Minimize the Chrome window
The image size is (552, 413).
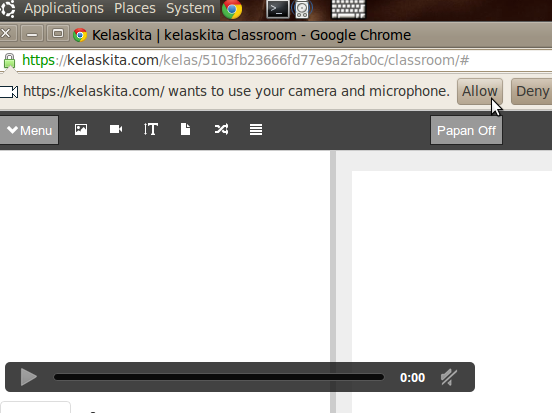tap(32, 34)
